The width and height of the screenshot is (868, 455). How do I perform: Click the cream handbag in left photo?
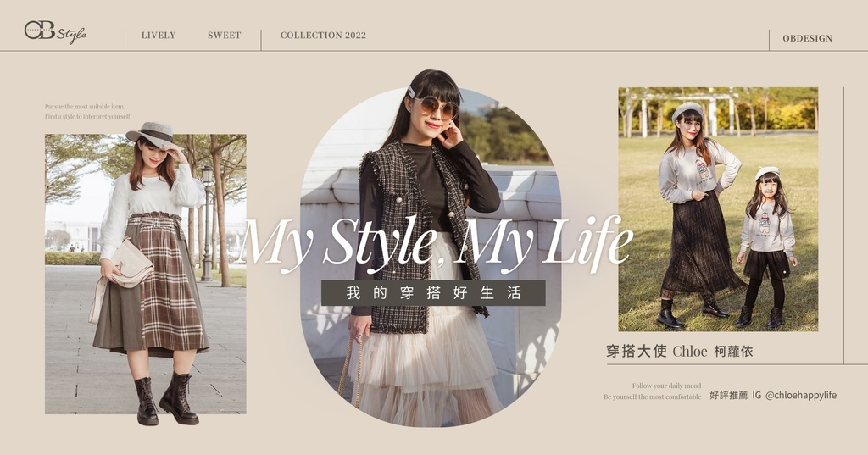(131, 266)
